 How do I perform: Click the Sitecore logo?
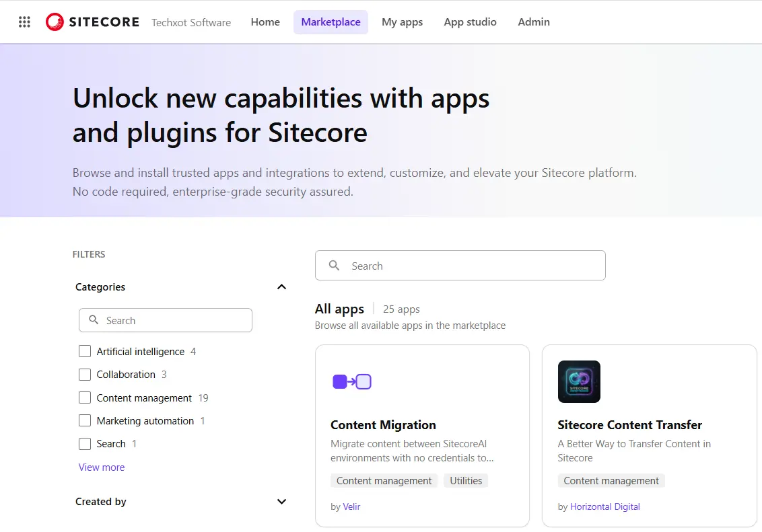point(92,22)
